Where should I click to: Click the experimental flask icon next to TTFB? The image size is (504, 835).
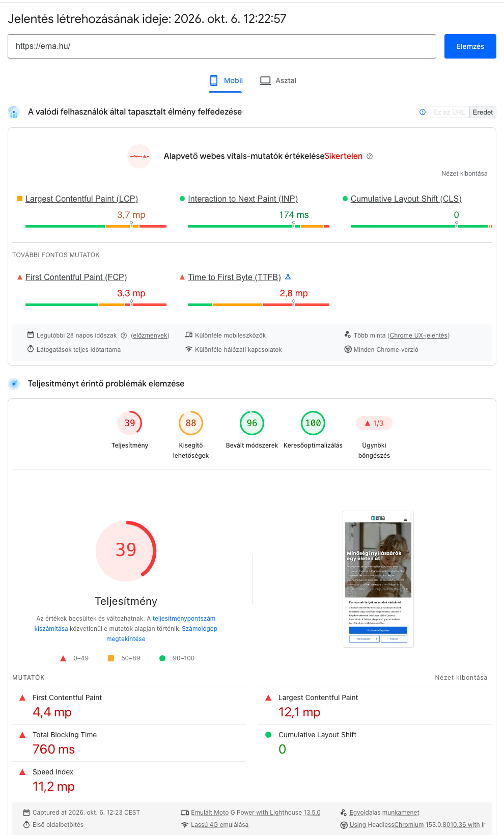[x=288, y=277]
